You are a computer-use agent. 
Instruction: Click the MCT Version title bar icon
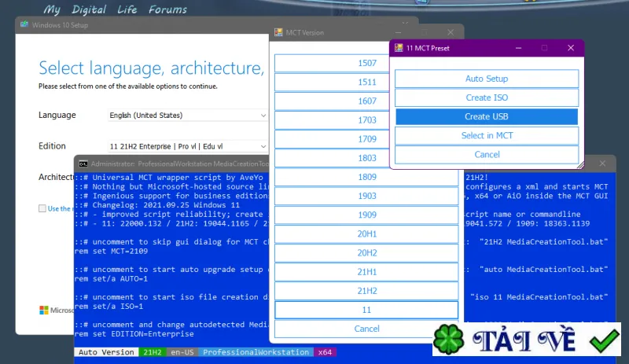(278, 32)
